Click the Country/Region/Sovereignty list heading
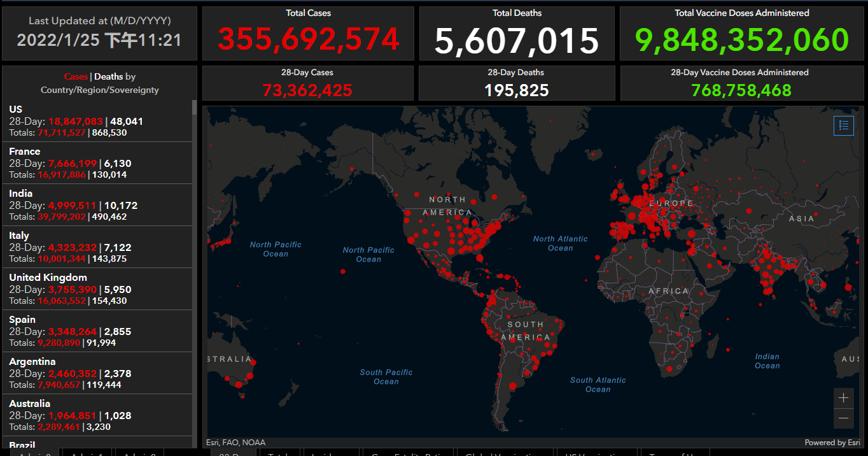Screen dimensions: 868x456 point(100,90)
